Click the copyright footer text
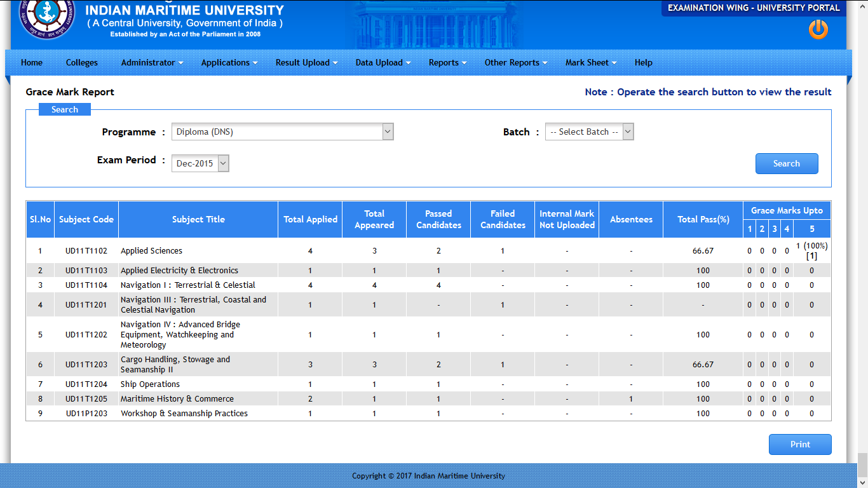Viewport: 868px width, 488px height. (429, 476)
